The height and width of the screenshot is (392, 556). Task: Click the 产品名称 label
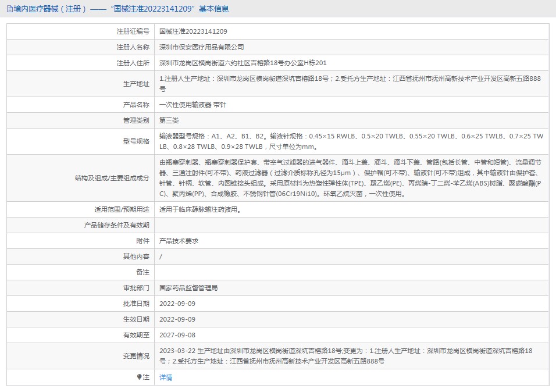(x=136, y=105)
